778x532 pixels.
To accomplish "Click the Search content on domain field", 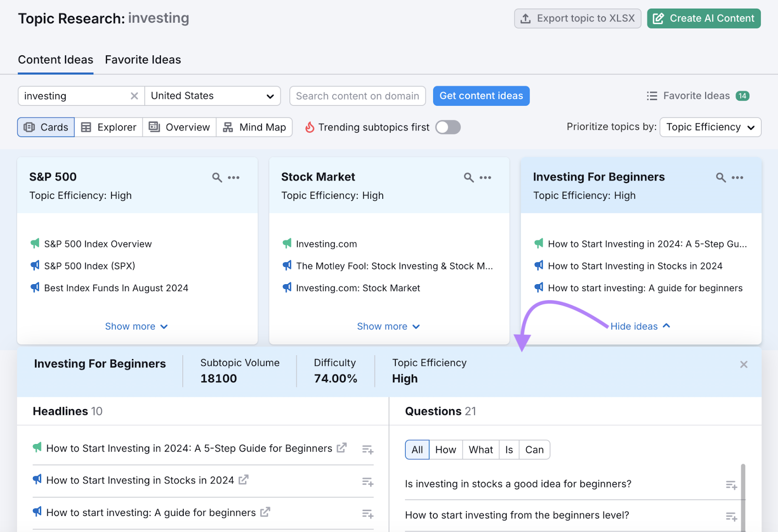I will [x=357, y=96].
